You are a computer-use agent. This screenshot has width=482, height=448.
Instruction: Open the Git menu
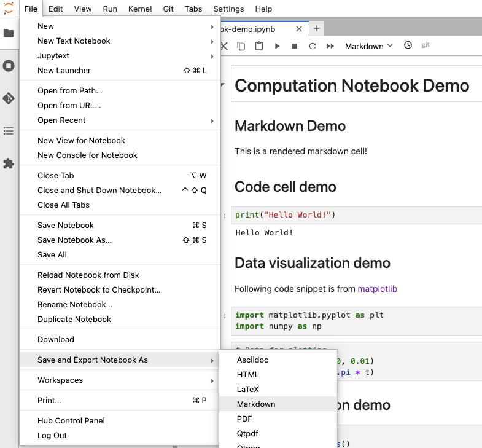tap(168, 9)
